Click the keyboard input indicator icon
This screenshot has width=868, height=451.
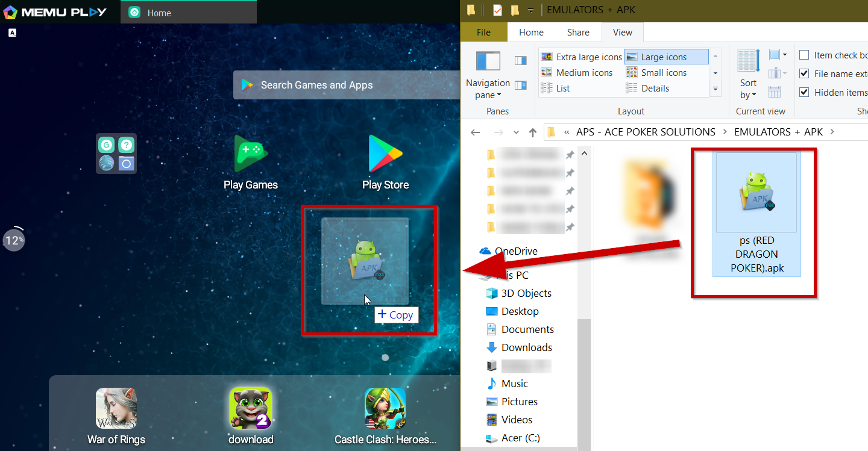click(x=13, y=33)
